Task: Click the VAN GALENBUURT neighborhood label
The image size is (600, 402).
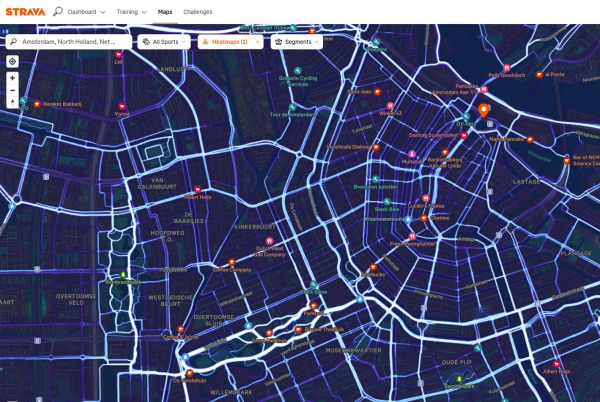Action: [x=157, y=183]
